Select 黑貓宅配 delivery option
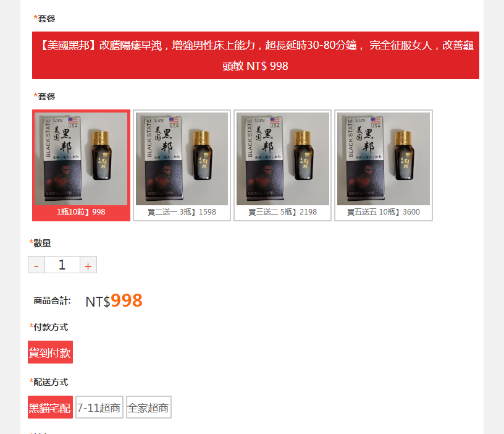Viewport: 504px width, 434px height. [x=50, y=407]
